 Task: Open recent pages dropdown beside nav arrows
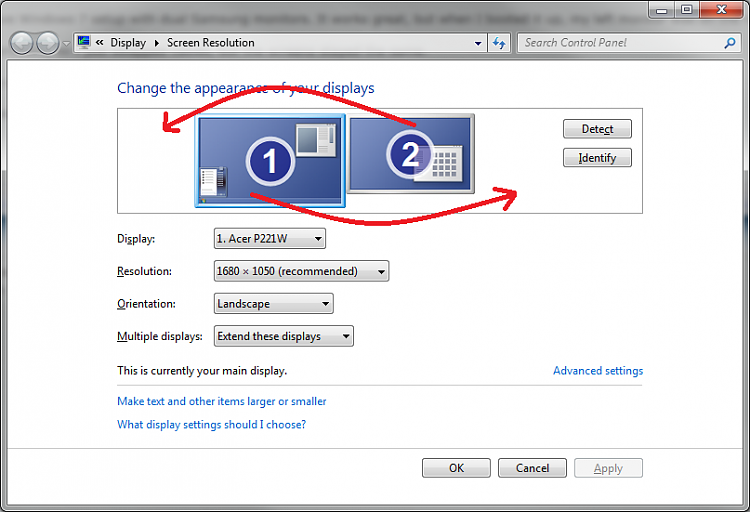(66, 44)
